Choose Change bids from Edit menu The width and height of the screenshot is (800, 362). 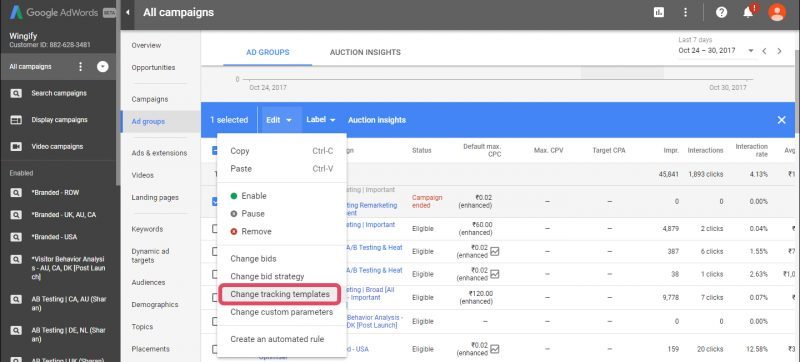282,258
